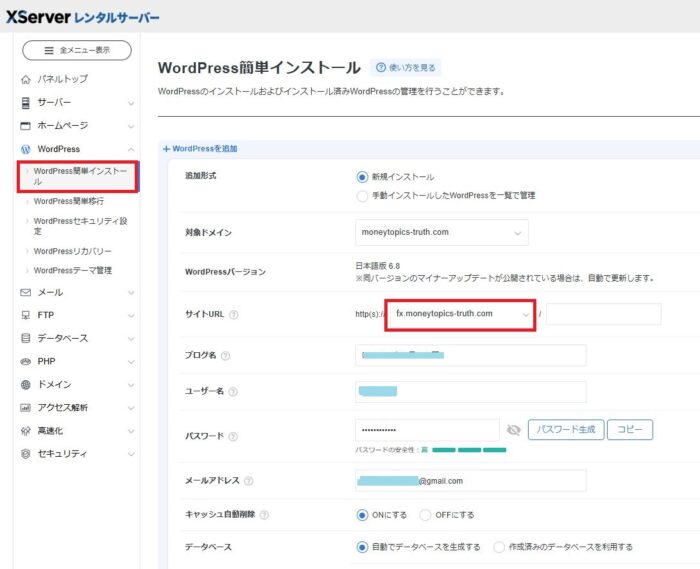Click the メール envelope icon

(x=26, y=293)
